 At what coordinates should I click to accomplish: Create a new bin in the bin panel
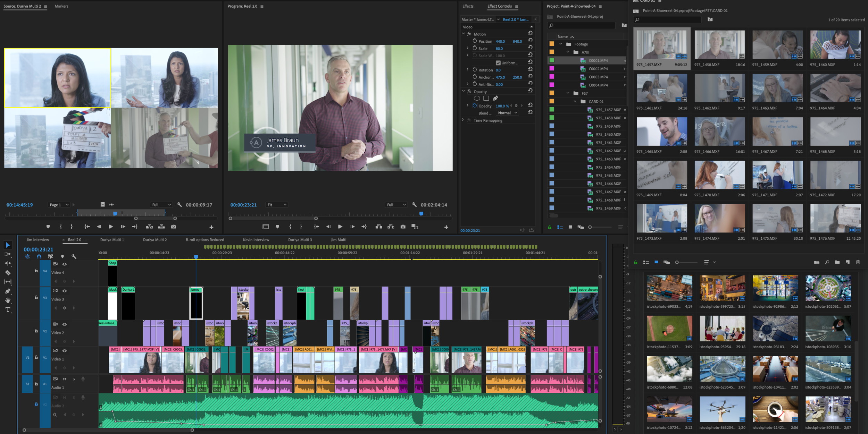(x=837, y=262)
